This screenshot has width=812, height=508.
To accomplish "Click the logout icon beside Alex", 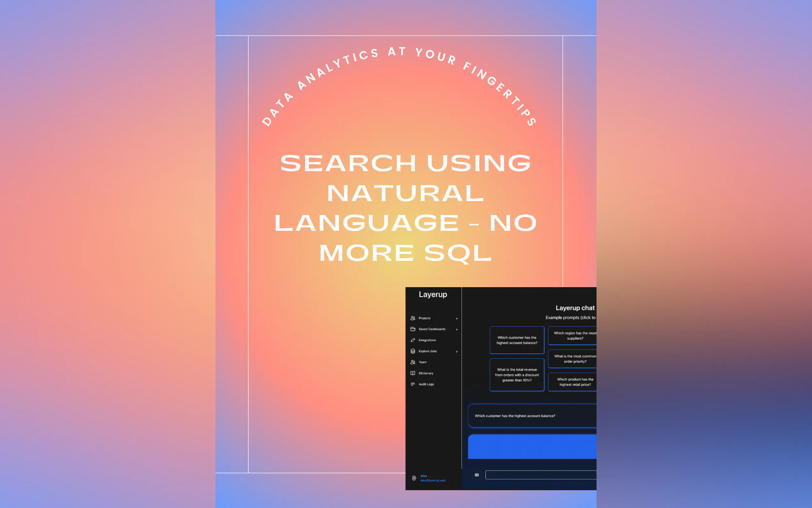I will (x=414, y=478).
